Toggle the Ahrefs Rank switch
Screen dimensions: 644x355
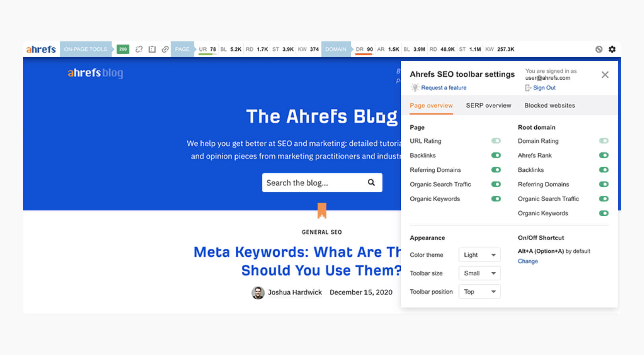[x=604, y=155]
